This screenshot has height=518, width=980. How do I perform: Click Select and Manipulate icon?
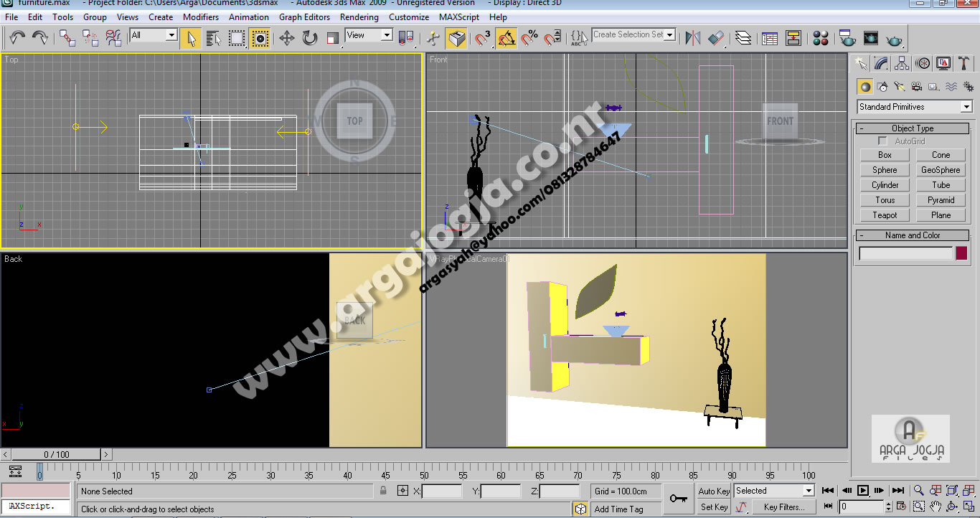click(x=433, y=37)
